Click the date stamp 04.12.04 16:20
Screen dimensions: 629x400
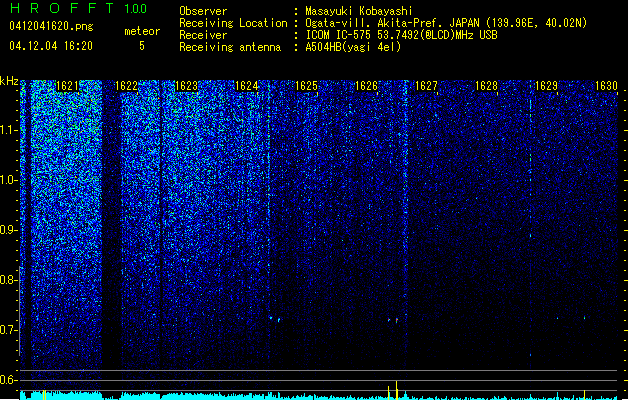click(x=51, y=46)
